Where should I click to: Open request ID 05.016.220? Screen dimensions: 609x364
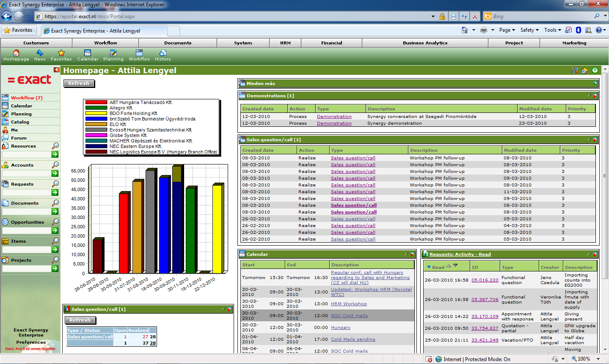pyautogui.click(x=485, y=280)
